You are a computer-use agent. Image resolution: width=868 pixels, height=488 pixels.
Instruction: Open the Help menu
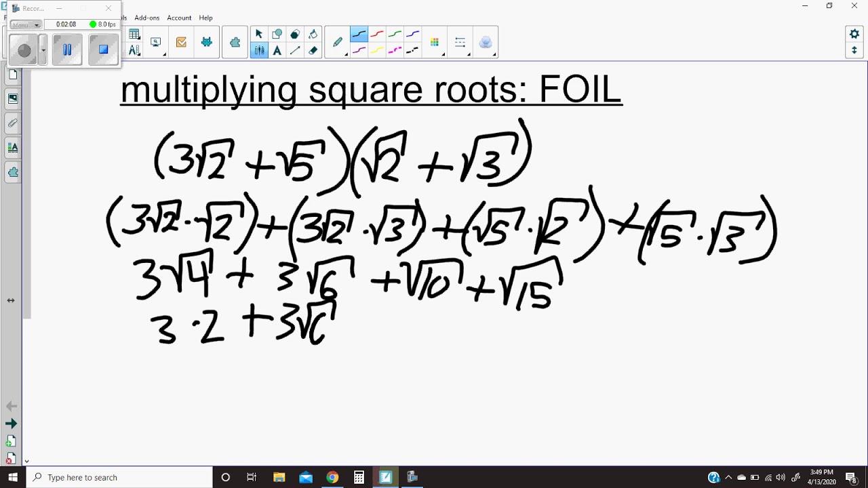point(205,18)
